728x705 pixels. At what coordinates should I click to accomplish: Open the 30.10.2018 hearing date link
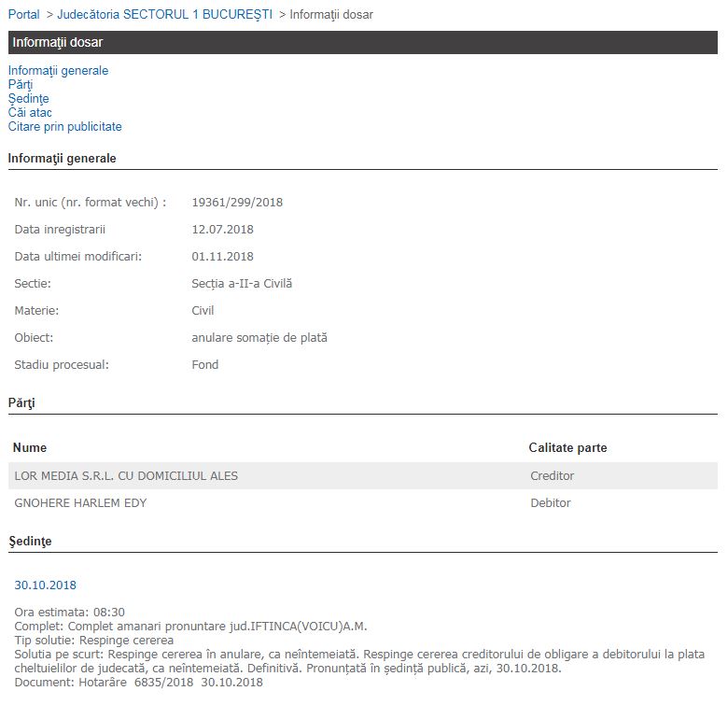[x=45, y=585]
